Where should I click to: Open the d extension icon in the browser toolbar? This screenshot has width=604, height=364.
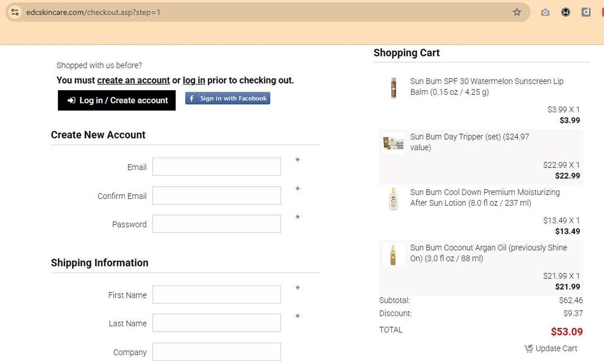click(586, 12)
